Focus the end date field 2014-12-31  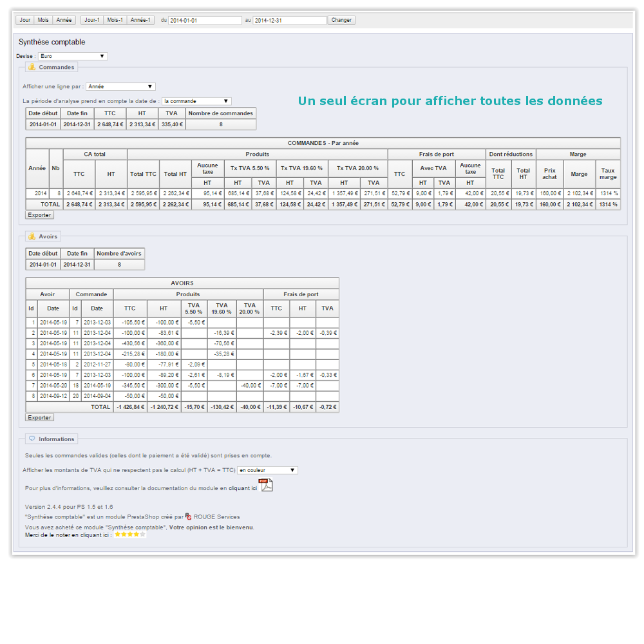[289, 21]
